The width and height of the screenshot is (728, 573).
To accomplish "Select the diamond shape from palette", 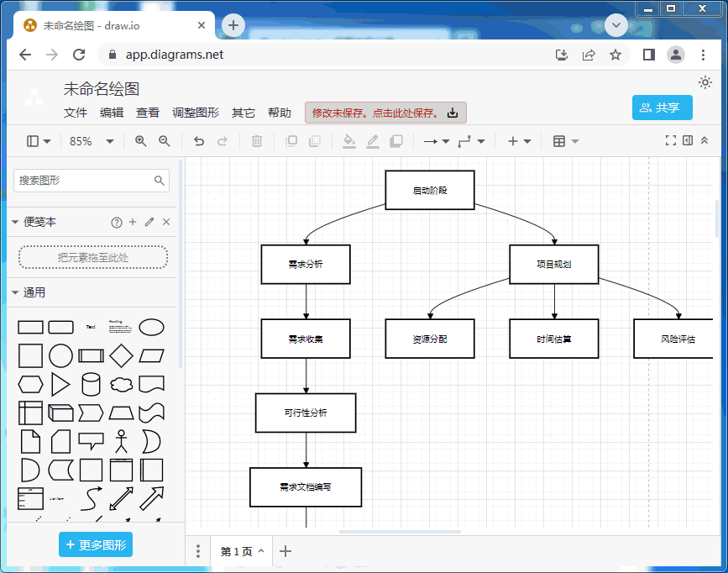I will 121,355.
